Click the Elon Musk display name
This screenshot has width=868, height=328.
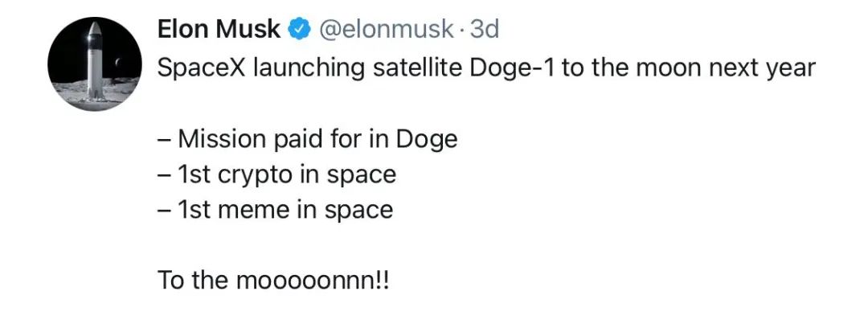click(219, 29)
